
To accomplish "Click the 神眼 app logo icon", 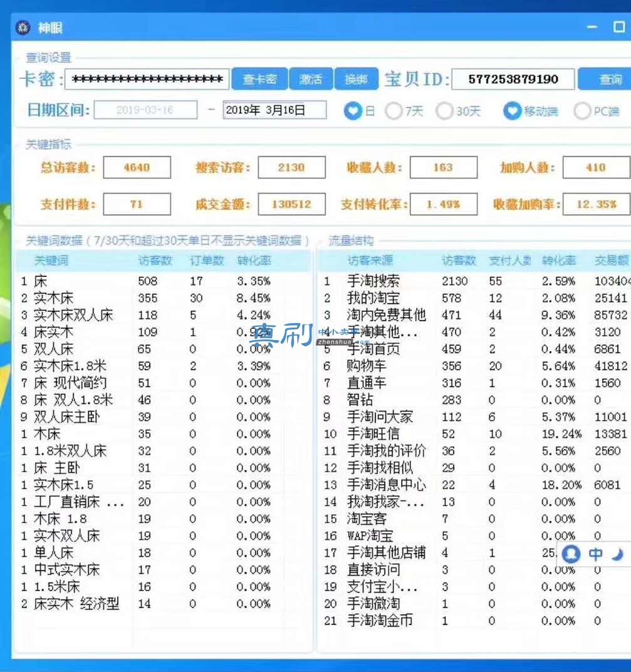I will pyautogui.click(x=23, y=28).
